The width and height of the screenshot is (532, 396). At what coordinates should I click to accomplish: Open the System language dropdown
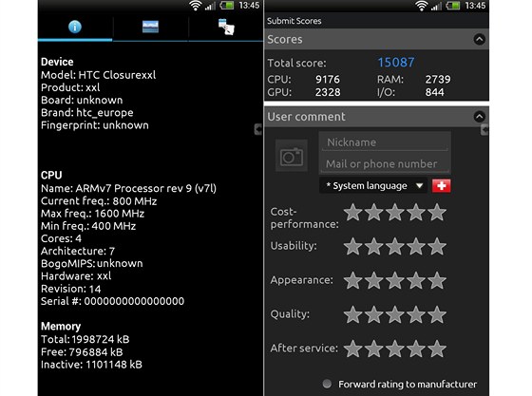click(x=373, y=186)
